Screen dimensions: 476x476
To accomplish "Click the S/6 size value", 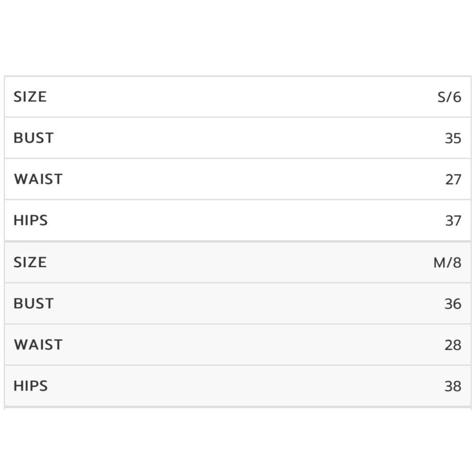I will 449,97.
